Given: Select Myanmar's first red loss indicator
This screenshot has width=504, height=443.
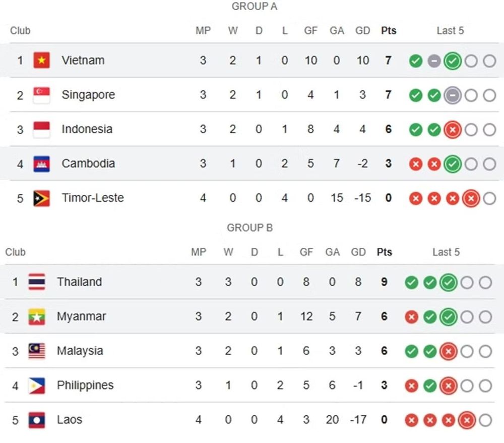Looking at the screenshot, I should point(411,317).
